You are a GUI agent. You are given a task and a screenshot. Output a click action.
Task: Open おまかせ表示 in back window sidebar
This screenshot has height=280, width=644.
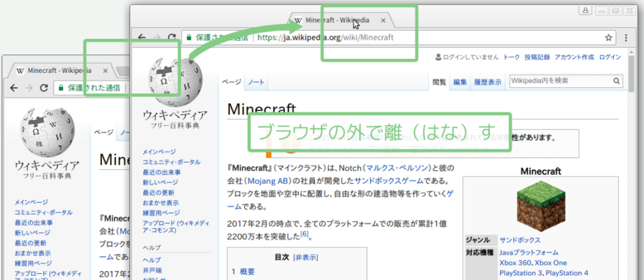tap(33, 254)
